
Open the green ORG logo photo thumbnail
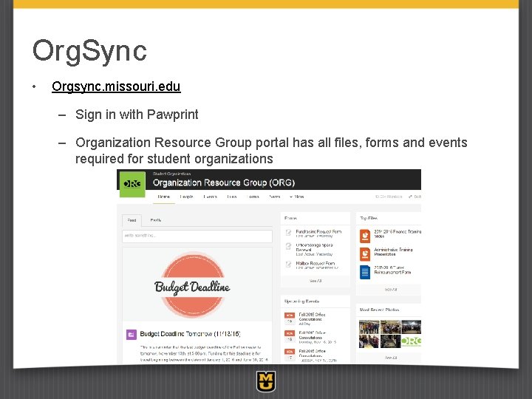click(412, 341)
